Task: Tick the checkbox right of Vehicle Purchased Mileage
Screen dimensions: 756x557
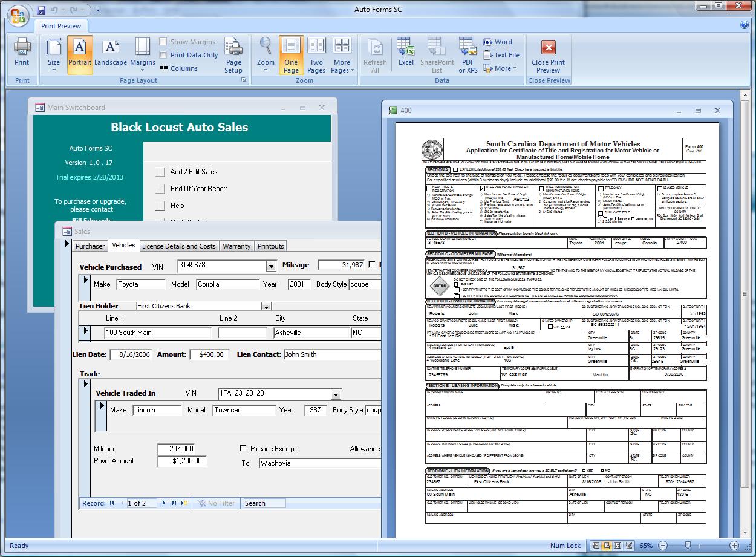Action: [x=372, y=265]
